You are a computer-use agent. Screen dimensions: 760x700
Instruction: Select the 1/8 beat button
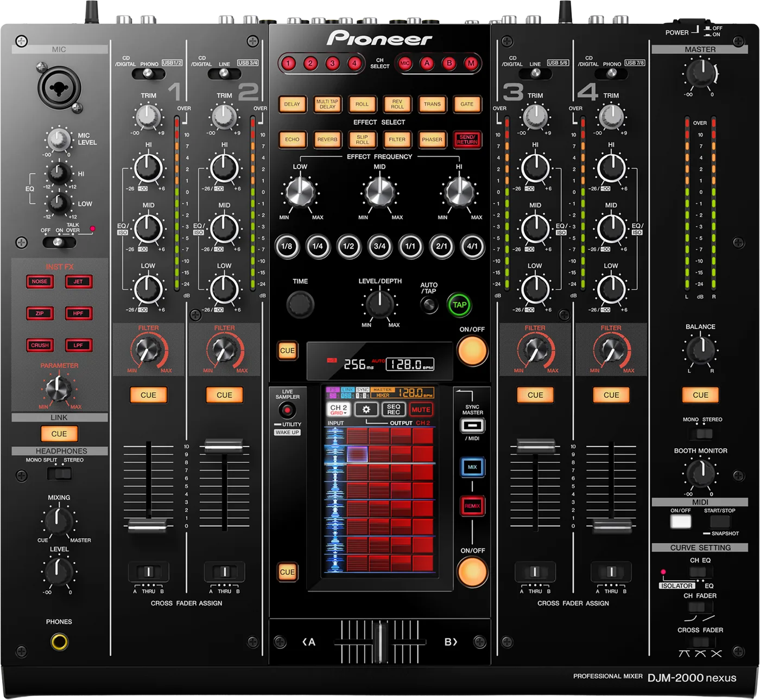click(x=287, y=246)
